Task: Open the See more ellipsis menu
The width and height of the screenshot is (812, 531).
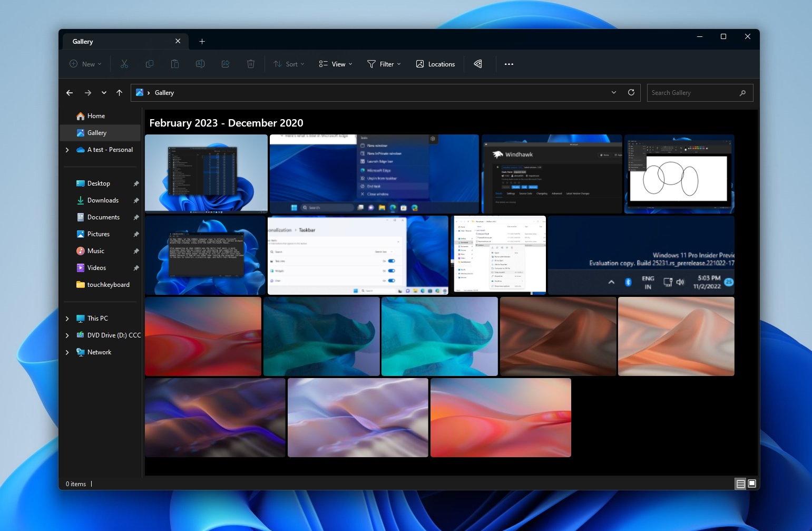Action: tap(508, 64)
